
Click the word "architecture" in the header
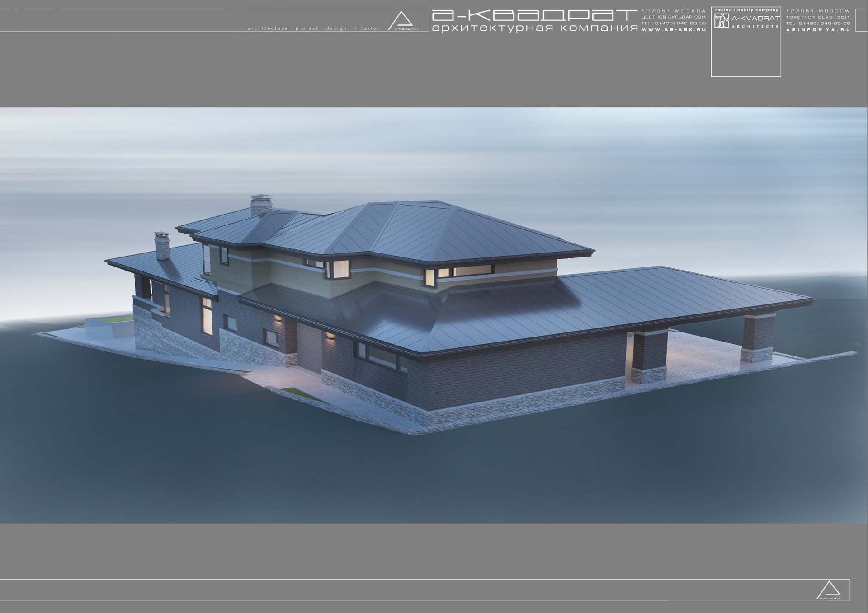click(268, 28)
